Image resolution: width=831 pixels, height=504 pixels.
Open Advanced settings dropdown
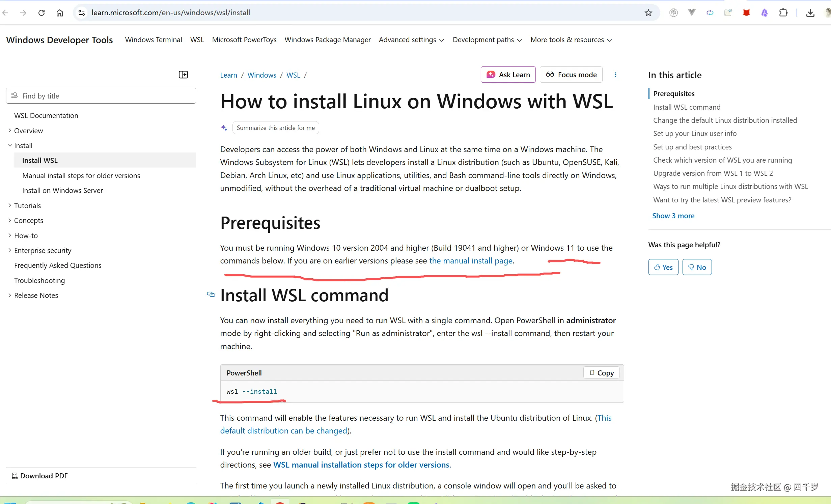click(x=411, y=40)
